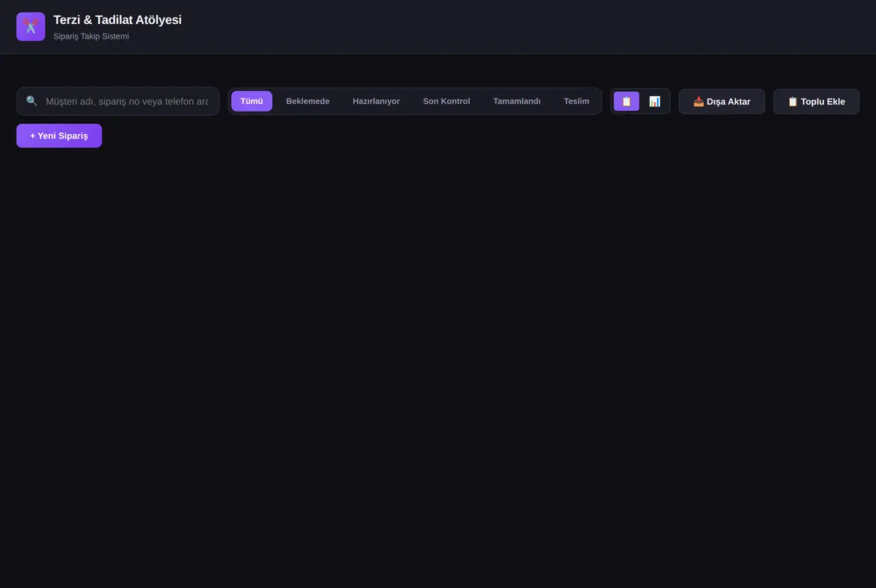This screenshot has height=588, width=876.
Task: Switch to clipboard list view
Action: tap(626, 101)
